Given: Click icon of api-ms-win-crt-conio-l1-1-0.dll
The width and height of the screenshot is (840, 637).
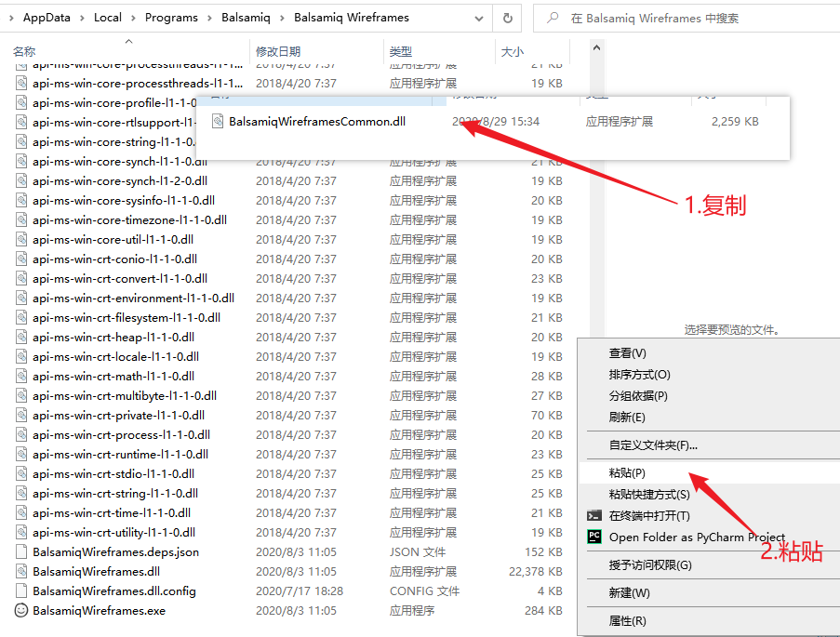Looking at the screenshot, I should tap(21, 259).
